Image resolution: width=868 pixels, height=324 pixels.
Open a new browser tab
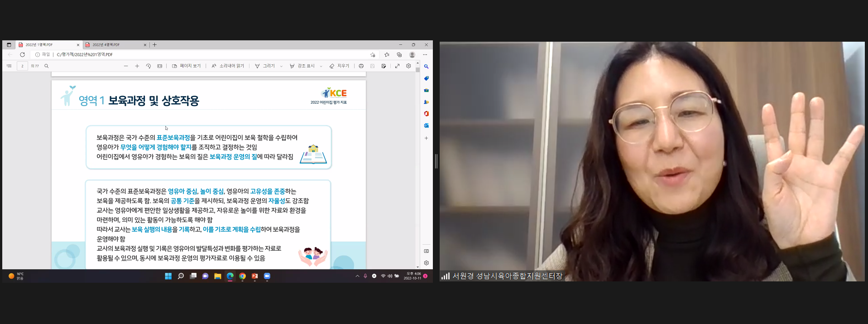click(x=155, y=45)
